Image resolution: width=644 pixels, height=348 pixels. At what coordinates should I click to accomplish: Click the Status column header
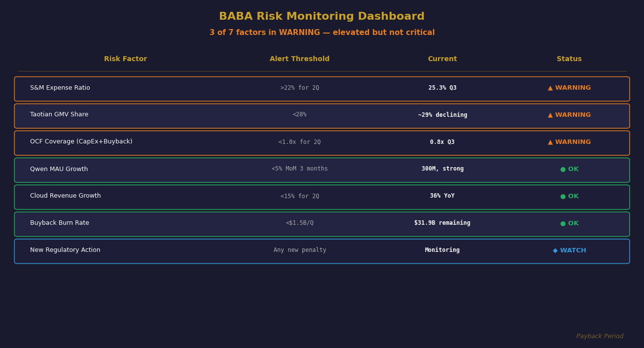pos(569,59)
